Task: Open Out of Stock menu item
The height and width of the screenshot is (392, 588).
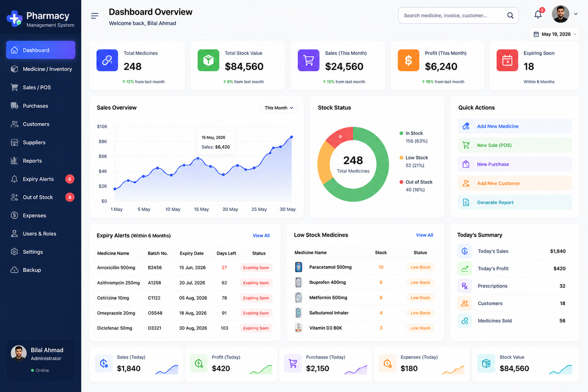Action: coord(40,197)
